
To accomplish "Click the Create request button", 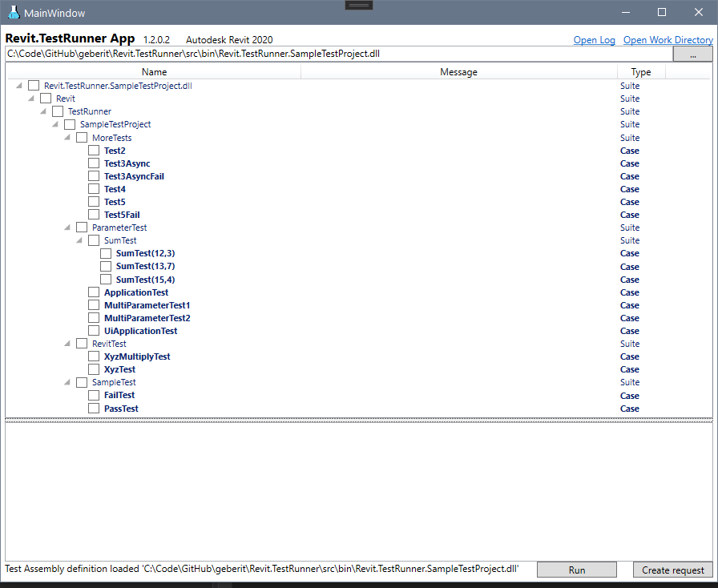I will (x=673, y=570).
